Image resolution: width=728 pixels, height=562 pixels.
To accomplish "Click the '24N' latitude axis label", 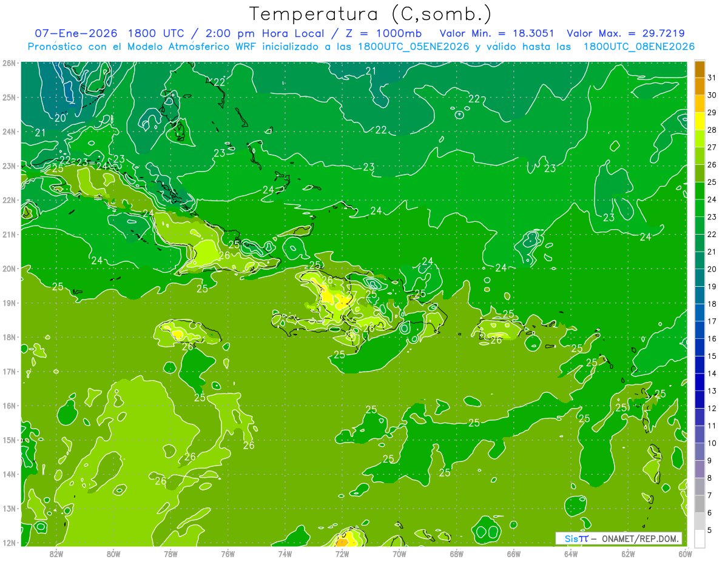I will (x=8, y=132).
